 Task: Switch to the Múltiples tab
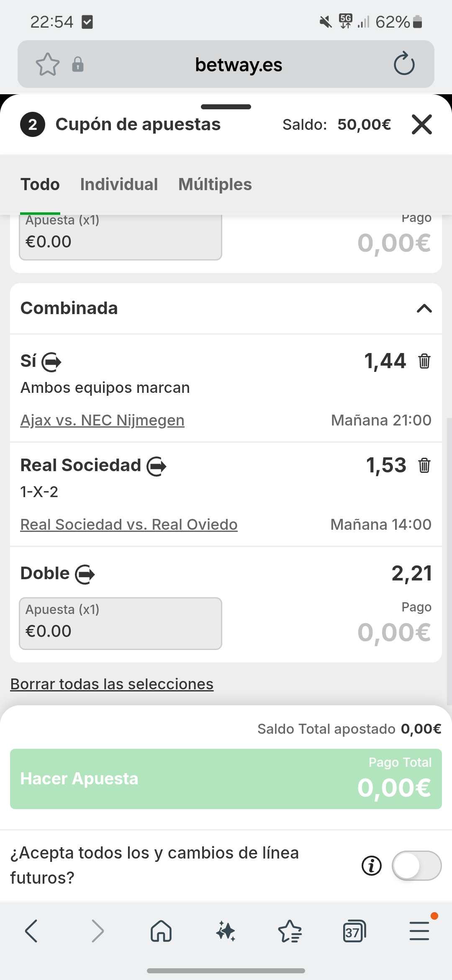pos(215,184)
